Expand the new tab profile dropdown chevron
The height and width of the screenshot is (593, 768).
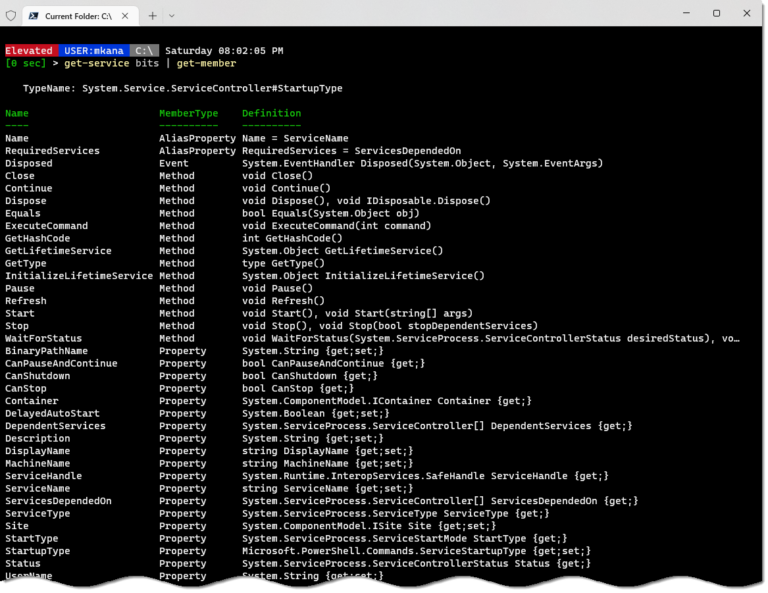click(x=172, y=15)
